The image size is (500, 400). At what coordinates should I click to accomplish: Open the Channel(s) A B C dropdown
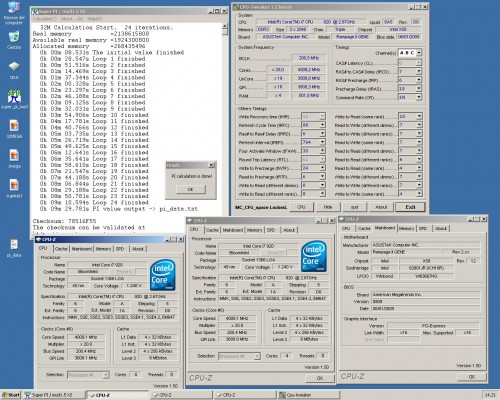click(x=419, y=53)
